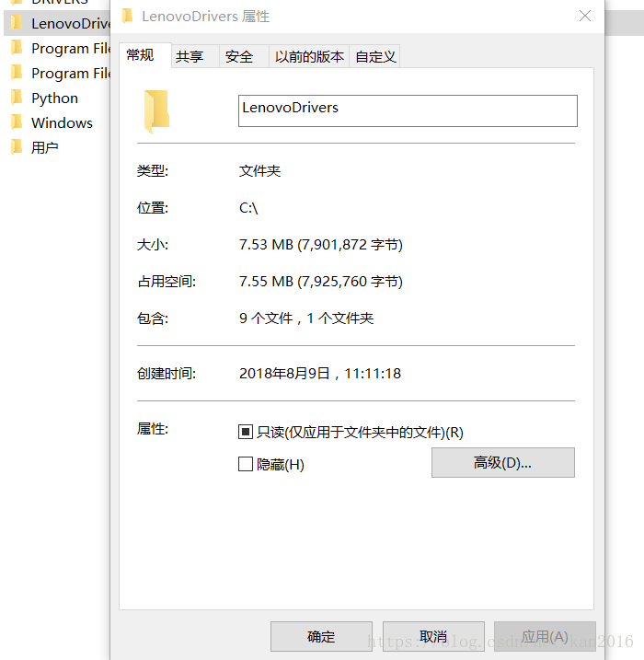
Task: Click the location value C:\
Action: point(248,208)
